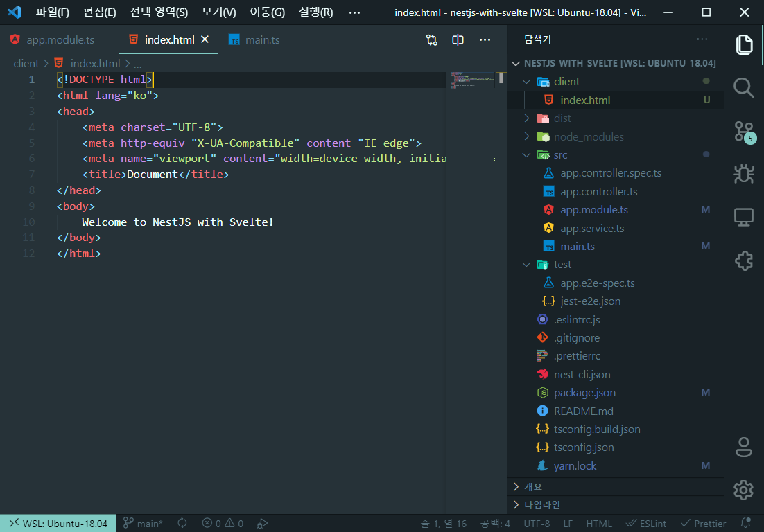The image size is (764, 532).
Task: Collapse the NESTJS-WITH-SVELTE root folder
Action: [516, 63]
